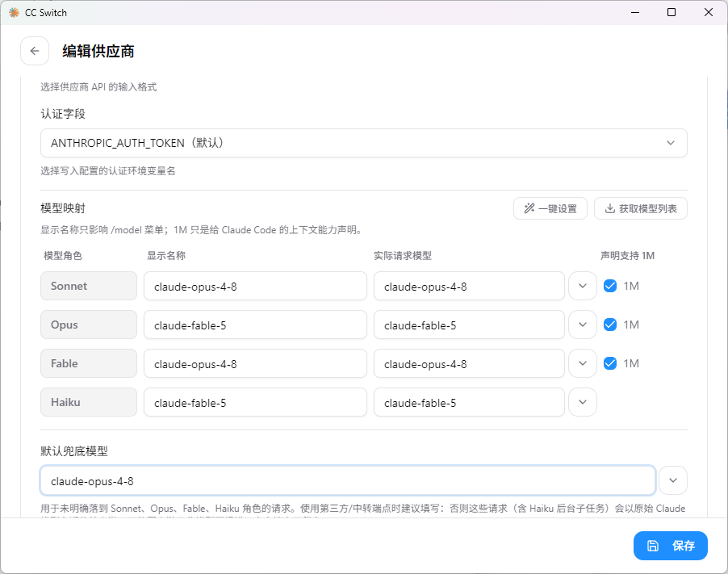
Task: Click the back arrow button
Action: pyautogui.click(x=35, y=51)
